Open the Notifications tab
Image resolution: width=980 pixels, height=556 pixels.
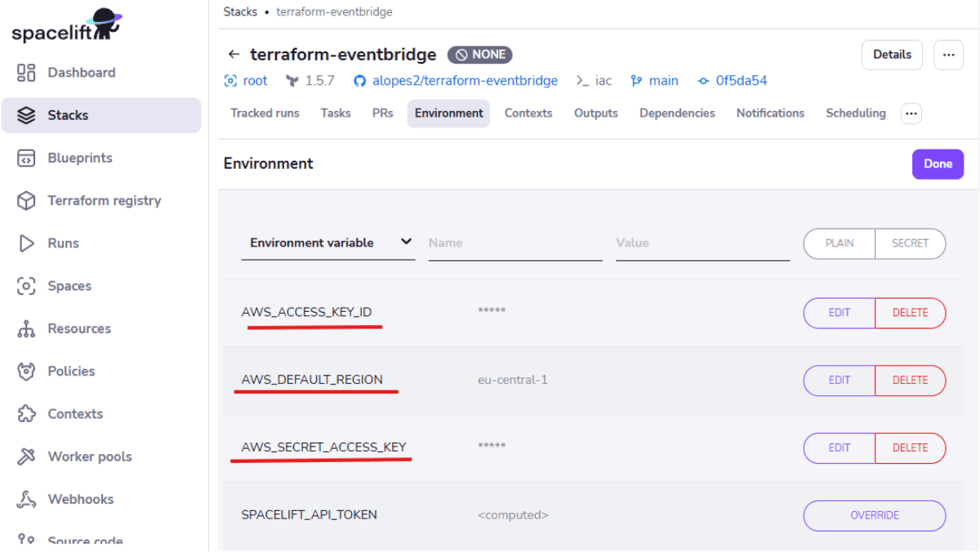coord(770,113)
